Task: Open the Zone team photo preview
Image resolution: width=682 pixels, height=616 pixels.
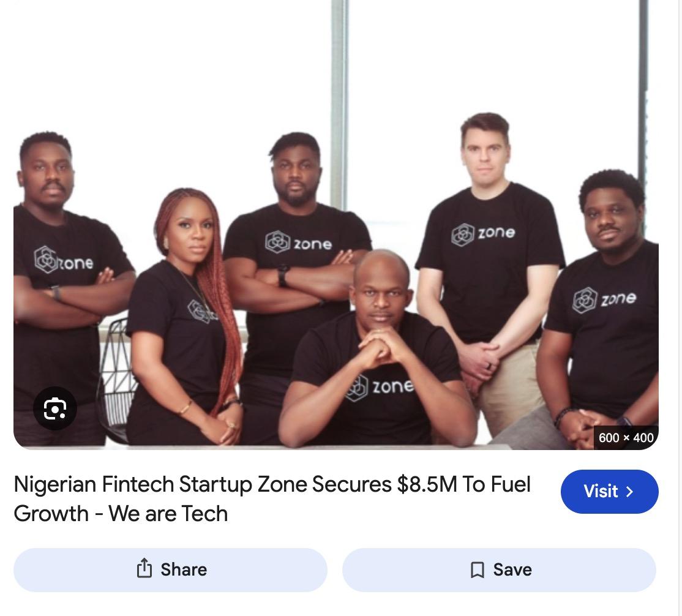Action: pos(335,225)
